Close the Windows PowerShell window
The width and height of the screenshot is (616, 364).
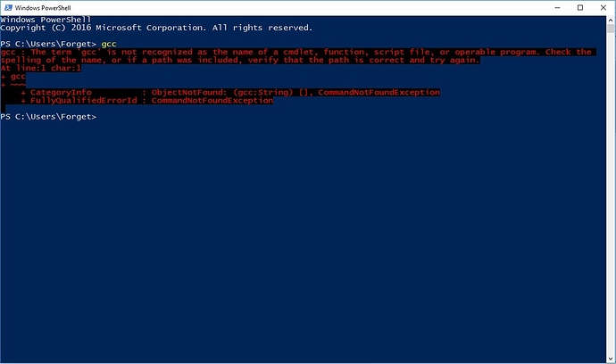603,7
